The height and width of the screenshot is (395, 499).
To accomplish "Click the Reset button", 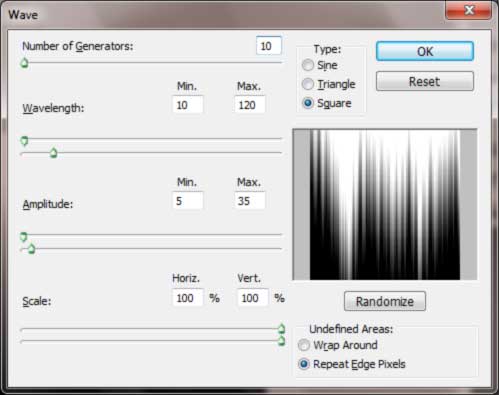I will pyautogui.click(x=425, y=81).
